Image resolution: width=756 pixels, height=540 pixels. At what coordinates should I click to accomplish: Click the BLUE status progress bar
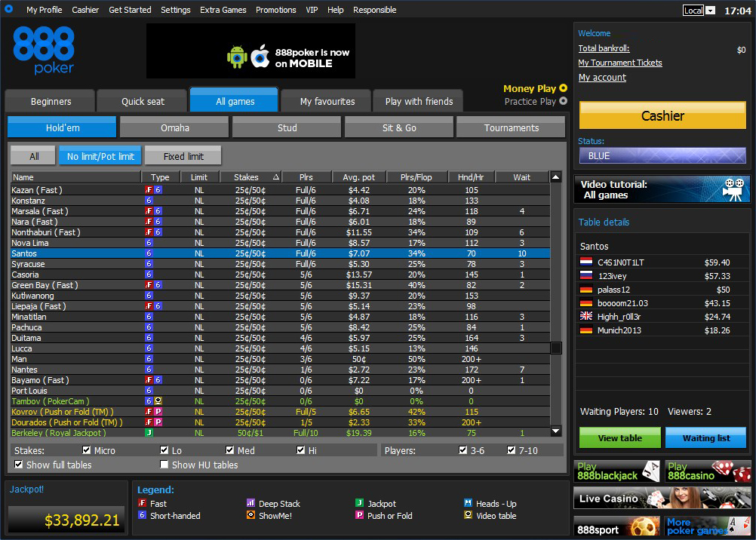[662, 155]
